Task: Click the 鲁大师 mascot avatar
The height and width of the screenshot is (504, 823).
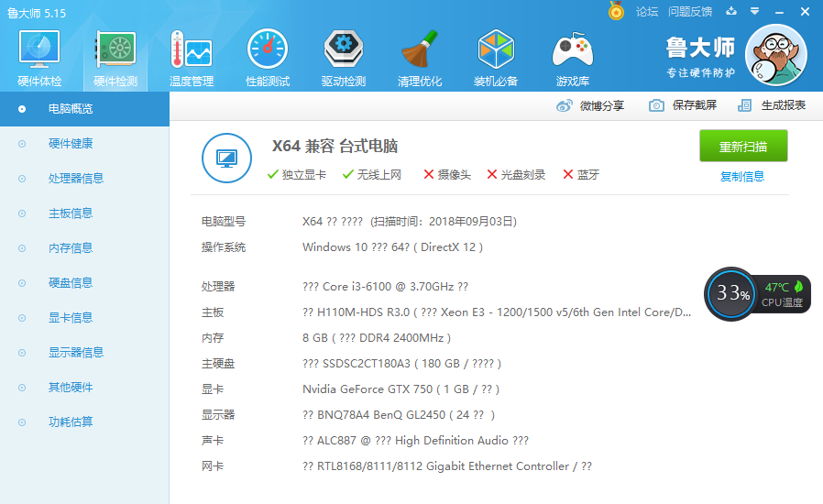Action: [x=775, y=55]
